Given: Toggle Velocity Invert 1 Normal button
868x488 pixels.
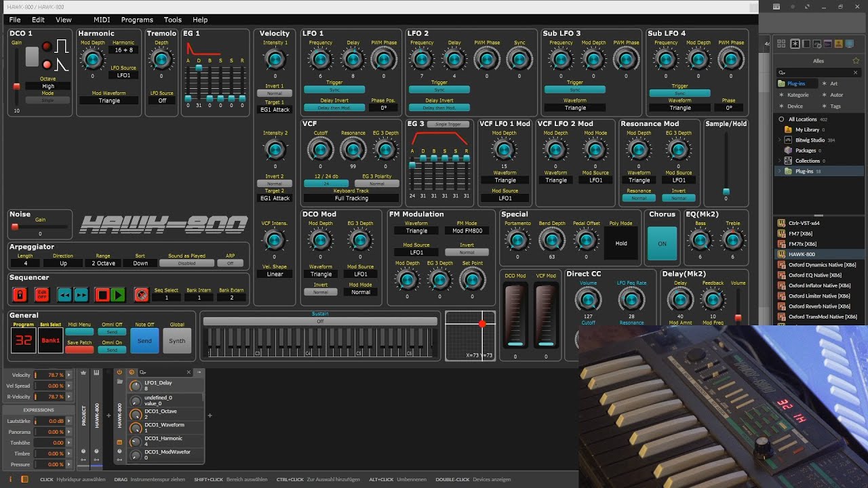Looking at the screenshot, I should 275,94.
